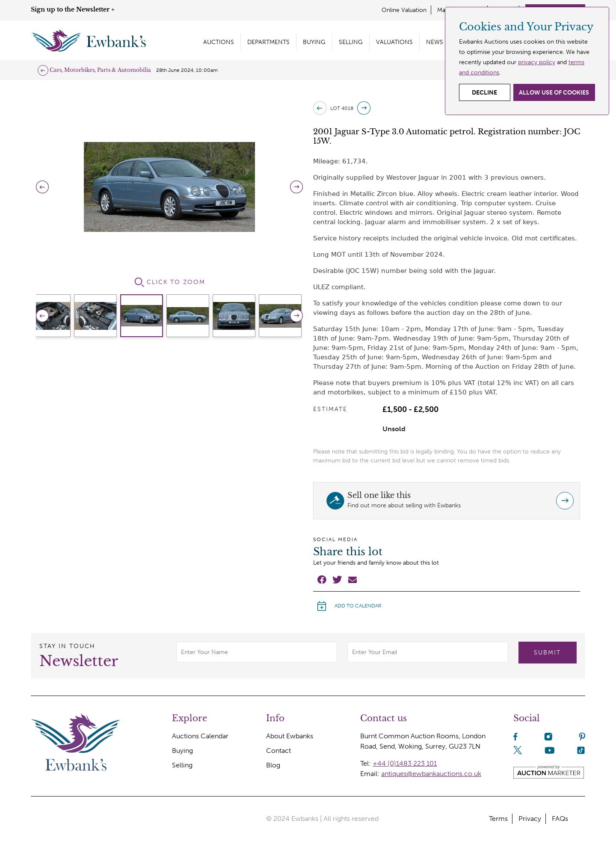Screen dimensions: 616x841
Task: Allow use of cookies
Action: tap(554, 92)
